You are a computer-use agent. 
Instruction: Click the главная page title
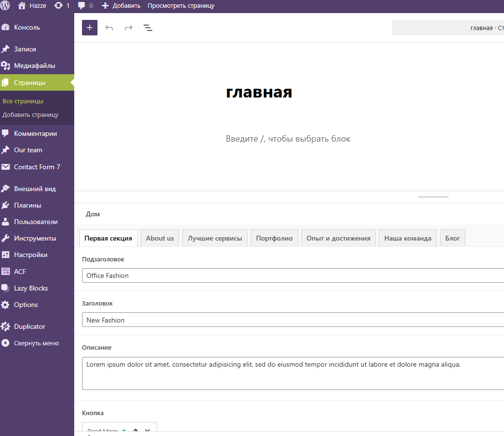click(259, 92)
